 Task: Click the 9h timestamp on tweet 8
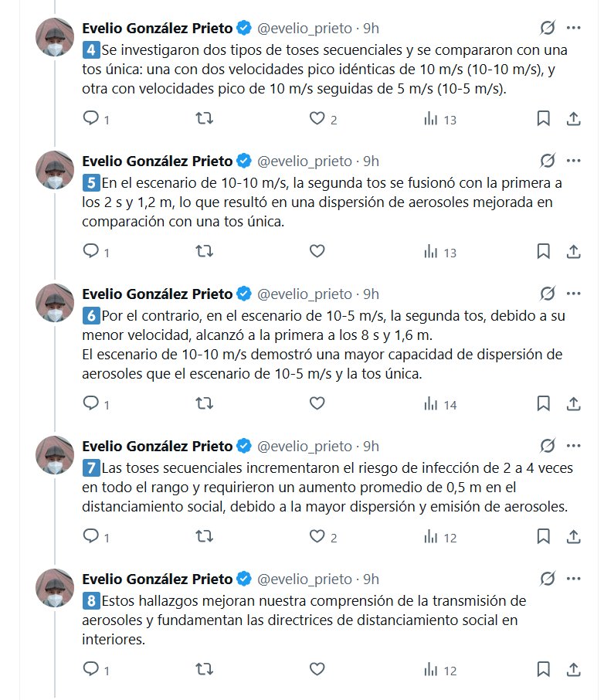371,579
